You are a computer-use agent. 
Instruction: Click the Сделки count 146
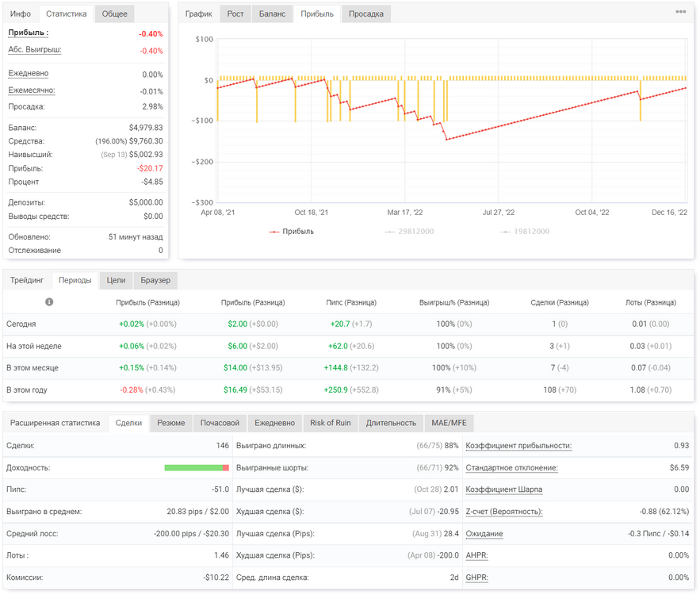[222, 446]
